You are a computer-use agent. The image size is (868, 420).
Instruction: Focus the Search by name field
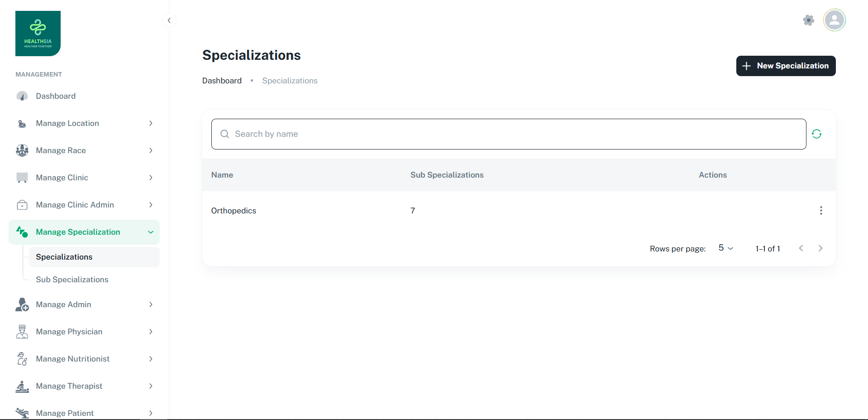(508, 134)
